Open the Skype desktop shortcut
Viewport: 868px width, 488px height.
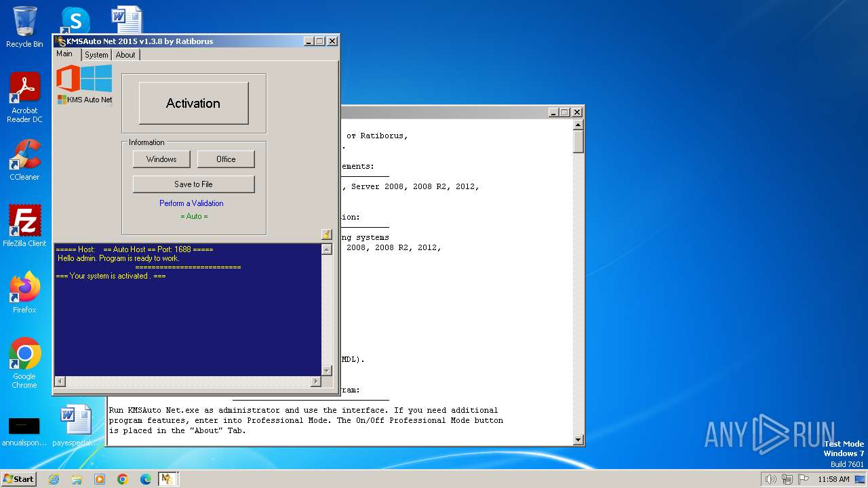(75, 20)
